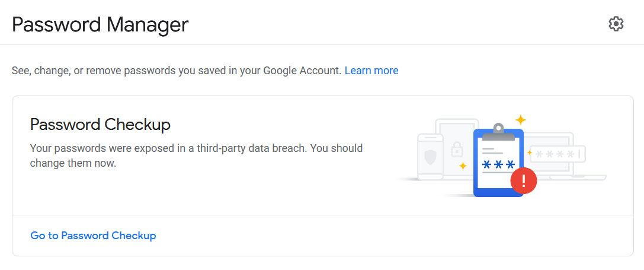644x270 pixels.
Task: Click the gray clip atop the clipboard
Action: pyautogui.click(x=498, y=131)
